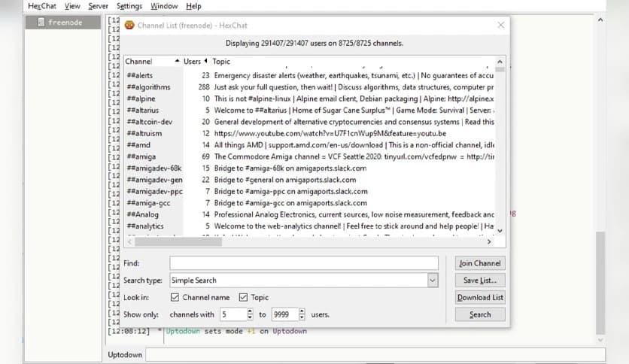Open the HexChat menu

pyautogui.click(x=41, y=6)
